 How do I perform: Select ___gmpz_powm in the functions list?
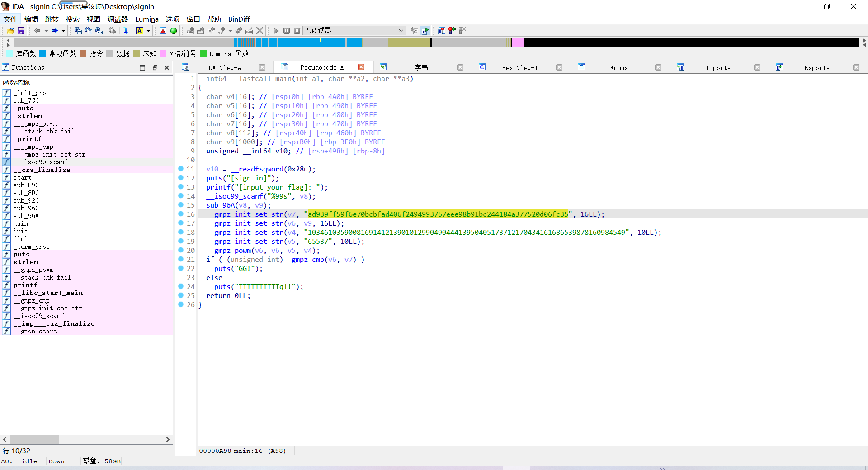point(35,123)
